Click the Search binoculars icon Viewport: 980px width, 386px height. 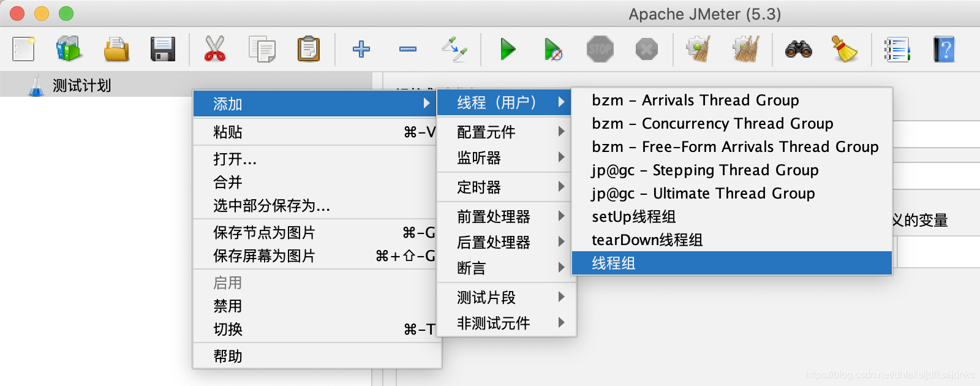pos(799,49)
